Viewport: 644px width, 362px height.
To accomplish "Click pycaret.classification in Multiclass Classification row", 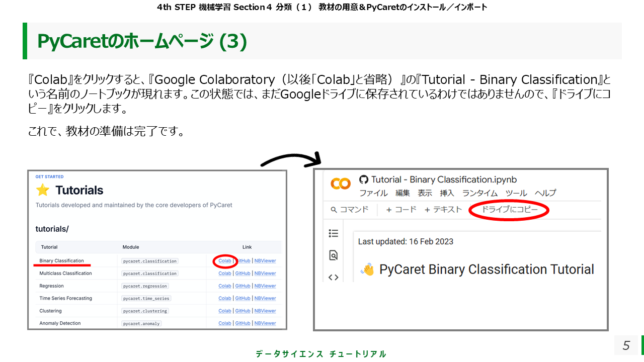I will [150, 274].
